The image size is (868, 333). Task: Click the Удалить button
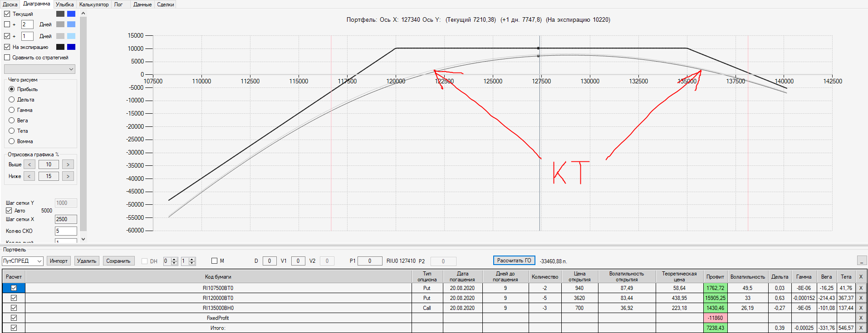click(x=87, y=261)
